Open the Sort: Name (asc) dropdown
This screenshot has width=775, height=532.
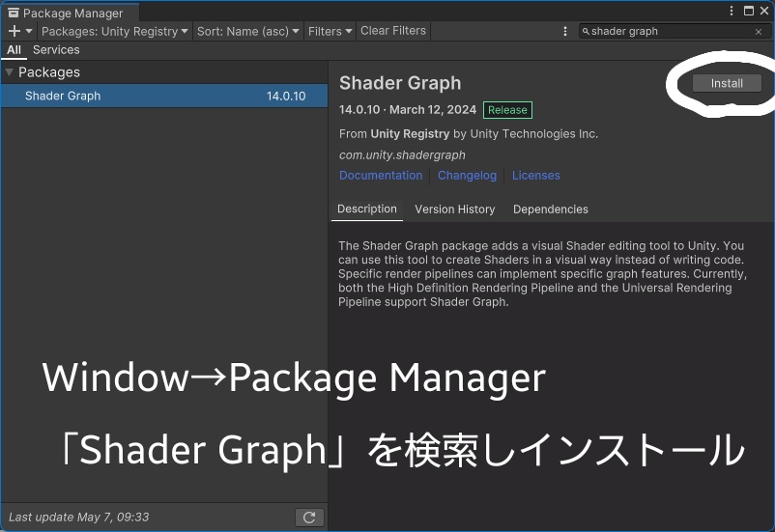248,31
